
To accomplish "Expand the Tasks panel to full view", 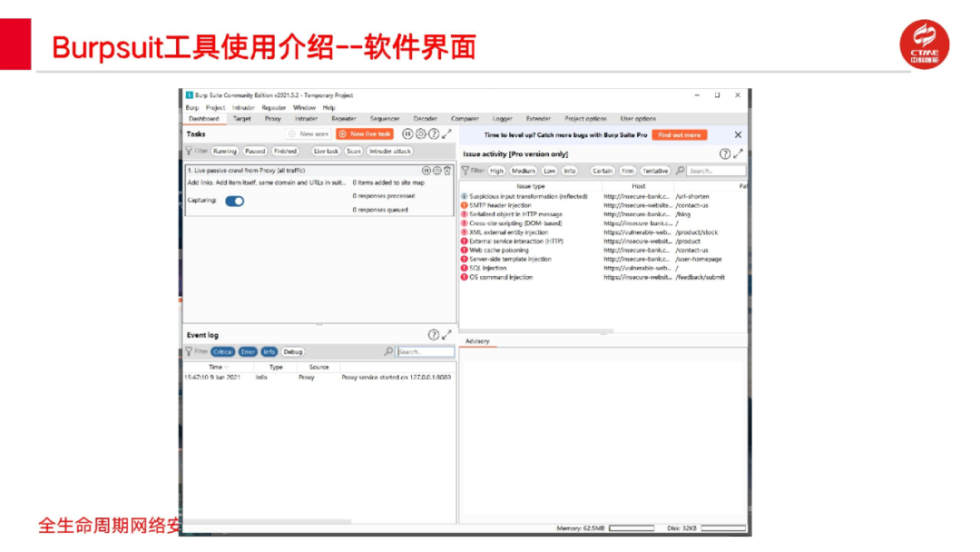I will 446,133.
